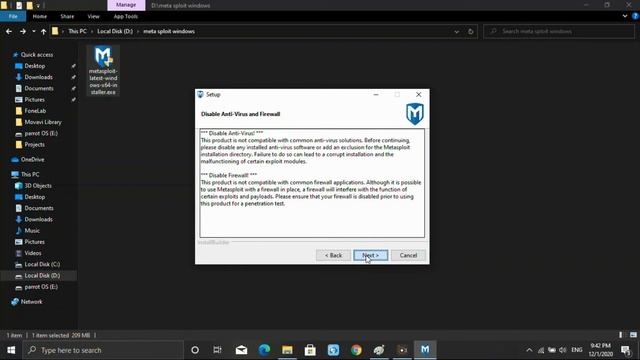Switch to Metasploit setup taskbar icon

tap(425, 350)
